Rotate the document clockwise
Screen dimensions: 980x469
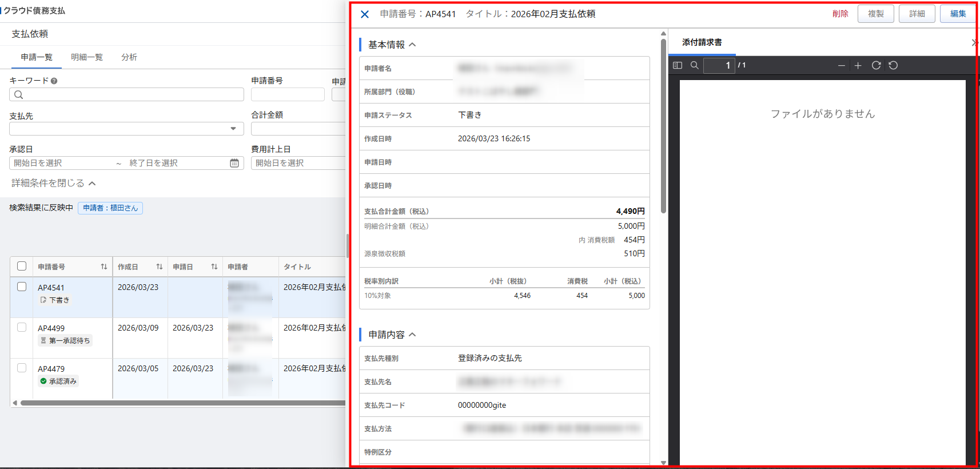[x=876, y=65]
